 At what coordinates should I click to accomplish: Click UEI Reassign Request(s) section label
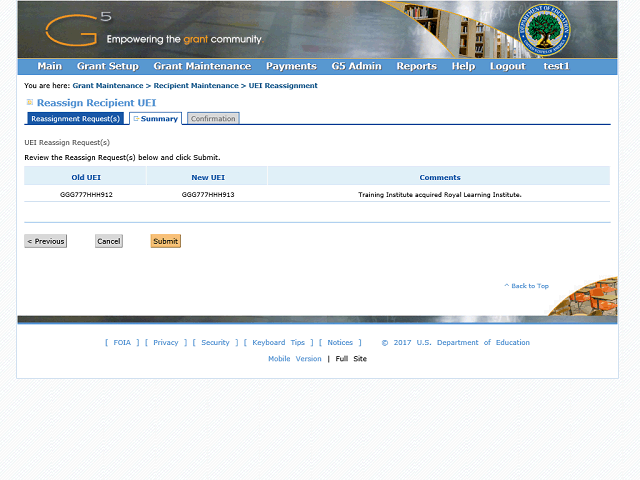tap(67, 142)
